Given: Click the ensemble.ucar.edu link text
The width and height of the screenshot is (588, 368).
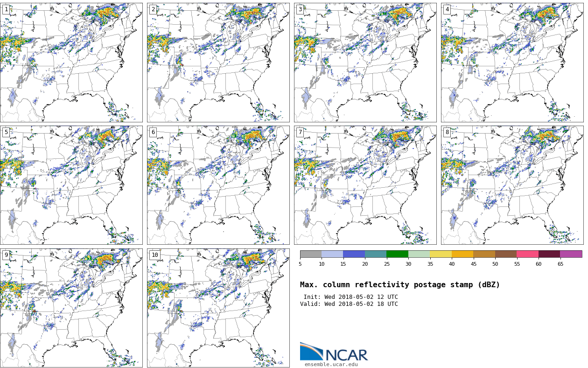Looking at the screenshot, I should click(331, 365).
